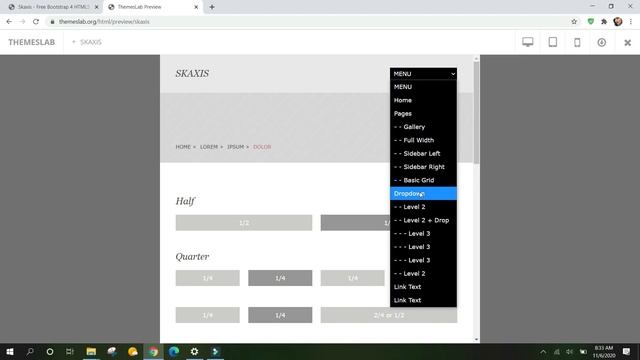Click the SKAXIS theme name link
Viewport: 640px width, 360px height.
click(x=91, y=42)
